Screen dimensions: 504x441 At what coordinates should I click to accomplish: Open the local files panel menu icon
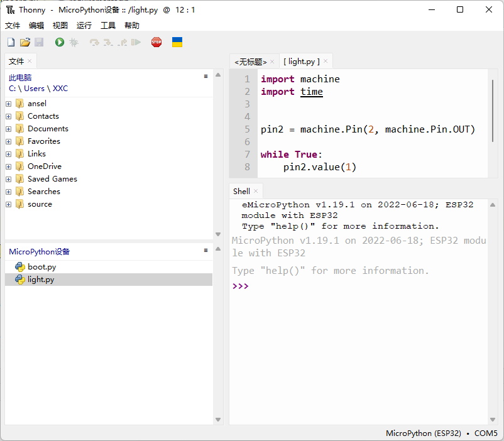[x=205, y=76]
